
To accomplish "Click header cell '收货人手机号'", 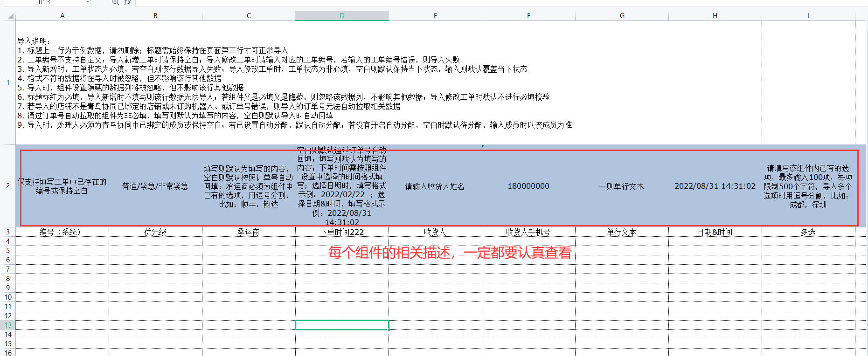I will coord(528,232).
